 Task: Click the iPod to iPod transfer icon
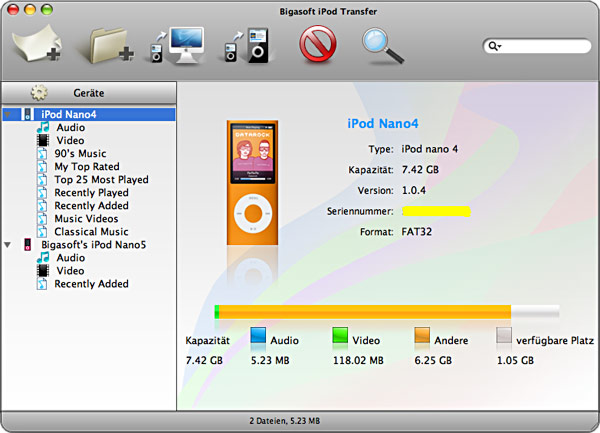click(247, 45)
